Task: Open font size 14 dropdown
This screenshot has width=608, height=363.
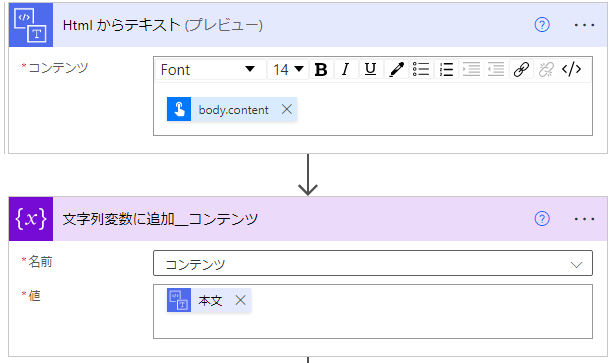Action: 288,70
